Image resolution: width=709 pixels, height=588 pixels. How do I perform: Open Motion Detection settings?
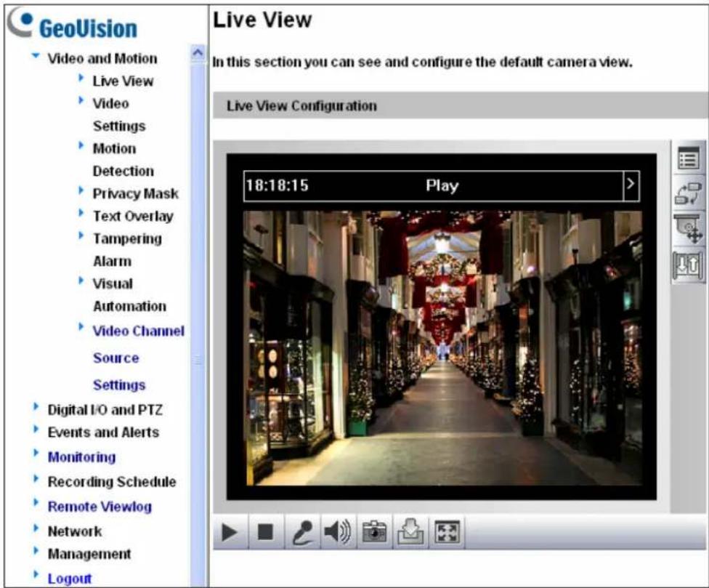pos(123,160)
